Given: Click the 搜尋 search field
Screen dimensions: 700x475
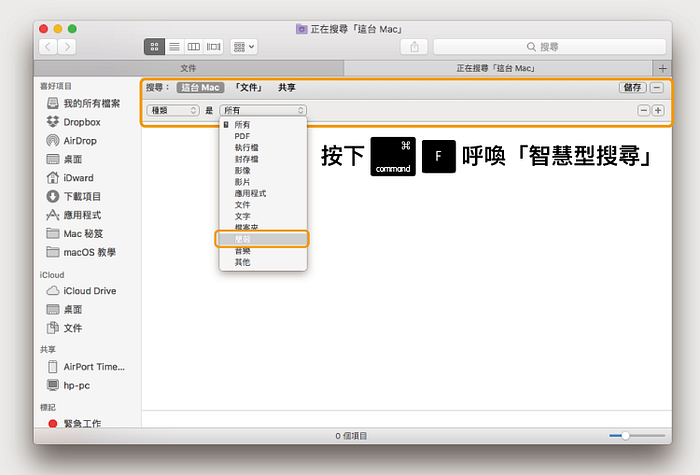Looking at the screenshot, I should tap(550, 46).
